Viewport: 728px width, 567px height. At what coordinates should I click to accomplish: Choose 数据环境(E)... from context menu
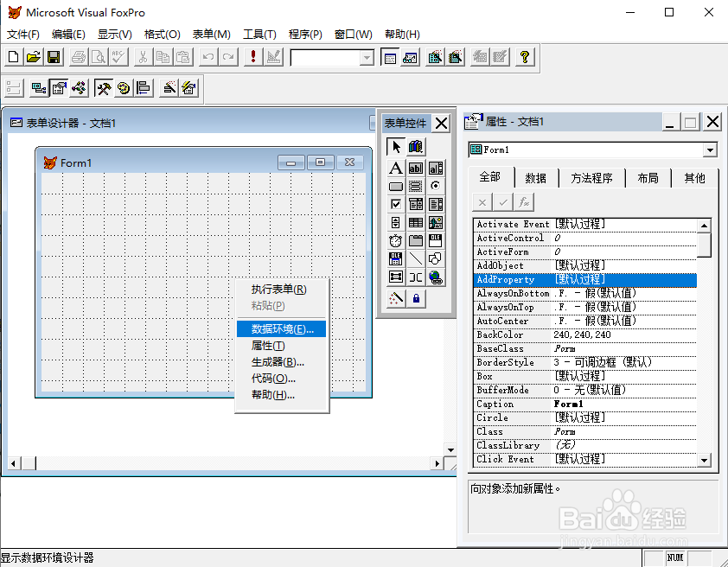point(281,329)
